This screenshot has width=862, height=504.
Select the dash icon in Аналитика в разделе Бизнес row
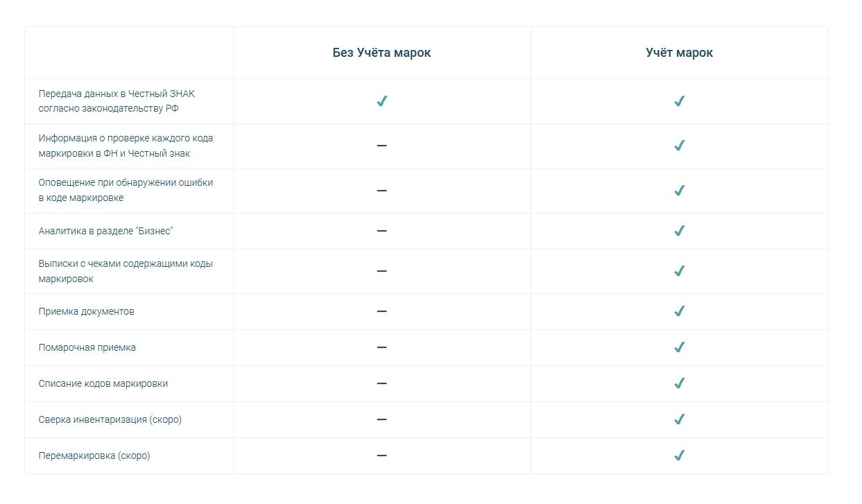[x=381, y=231]
